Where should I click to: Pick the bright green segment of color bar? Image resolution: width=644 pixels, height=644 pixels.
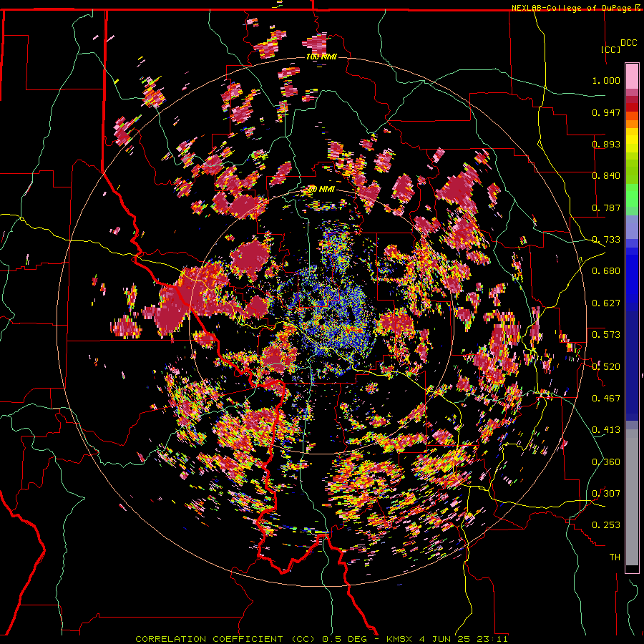click(x=632, y=195)
